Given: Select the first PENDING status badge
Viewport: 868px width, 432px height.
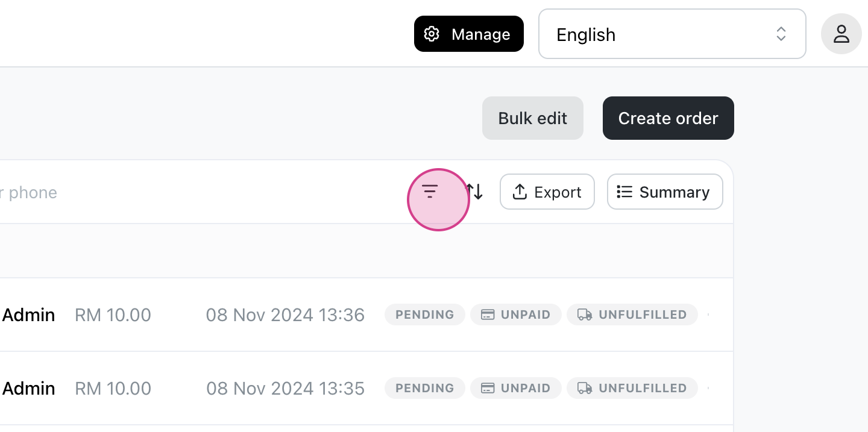Looking at the screenshot, I should (x=425, y=315).
